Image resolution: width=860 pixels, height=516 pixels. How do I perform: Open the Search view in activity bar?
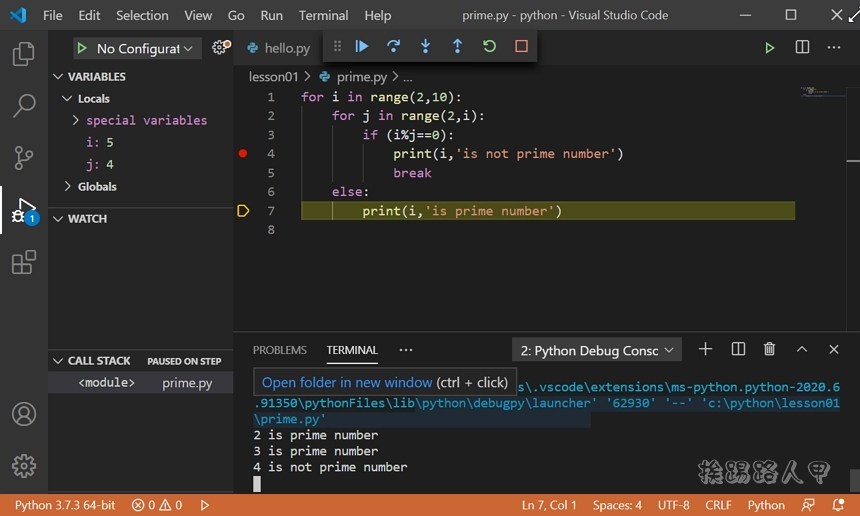tap(24, 106)
